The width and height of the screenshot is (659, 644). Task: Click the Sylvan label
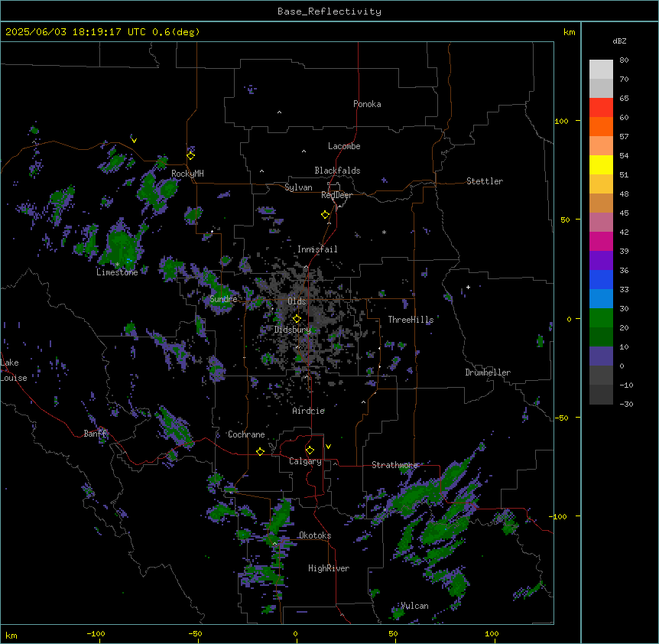[x=298, y=187]
